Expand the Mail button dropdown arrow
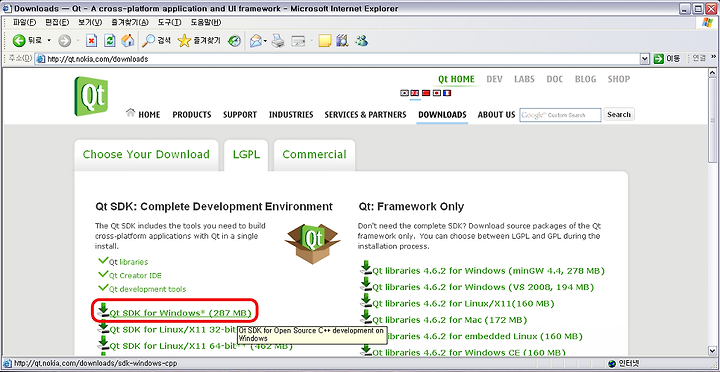Image resolution: width=720 pixels, height=372 pixels. pos(265,41)
